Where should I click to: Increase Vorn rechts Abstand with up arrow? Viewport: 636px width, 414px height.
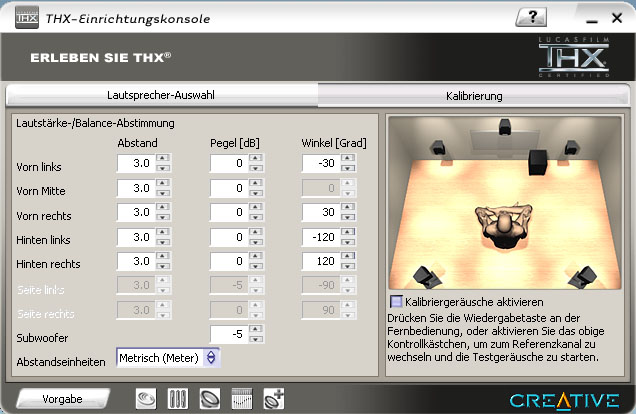[163, 207]
